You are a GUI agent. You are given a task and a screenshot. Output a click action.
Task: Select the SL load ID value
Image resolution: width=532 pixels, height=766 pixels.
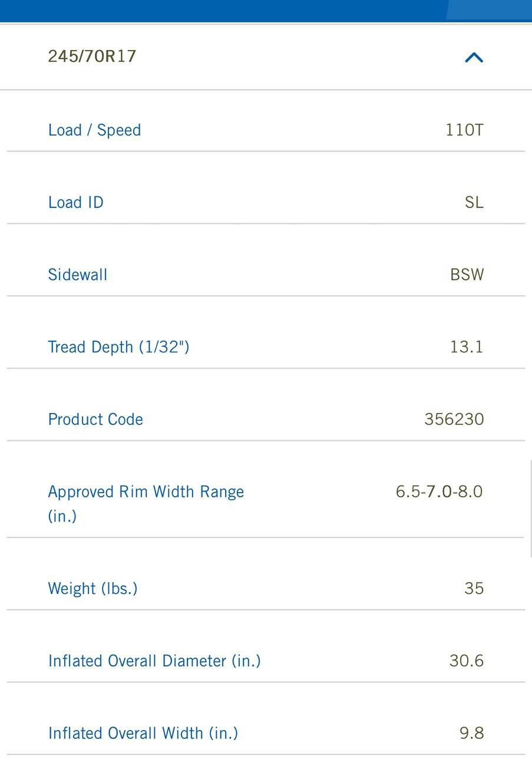coord(474,202)
